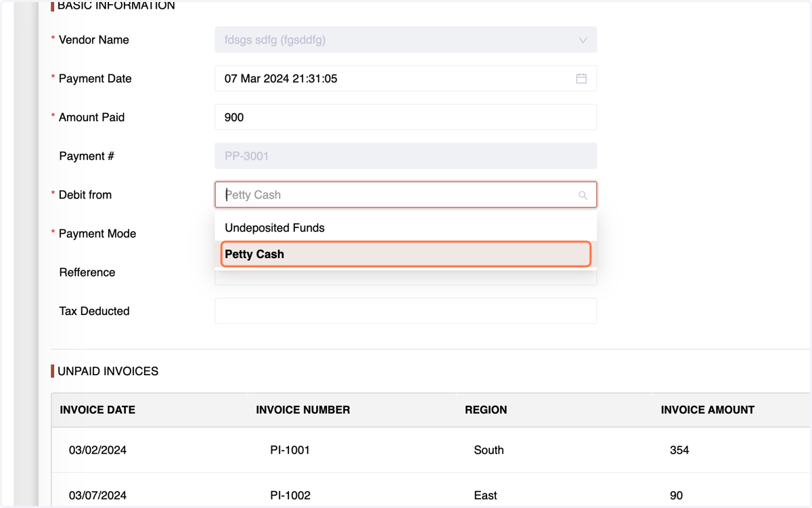Click the Amount Paid field showing 900
Screen dimensions: 812x508
(406, 117)
